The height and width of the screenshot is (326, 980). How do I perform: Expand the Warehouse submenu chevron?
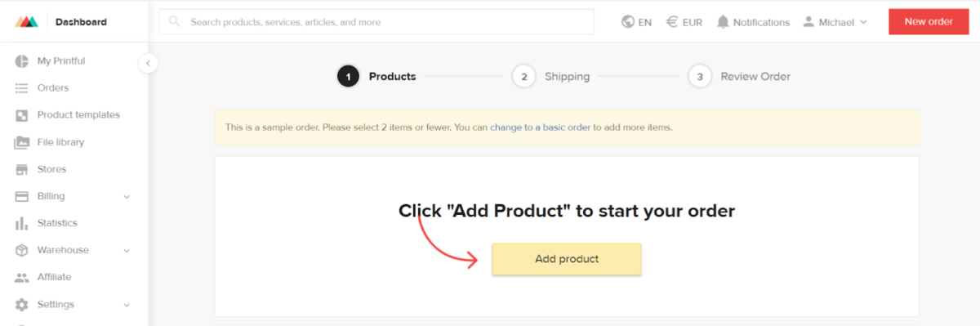(x=127, y=251)
